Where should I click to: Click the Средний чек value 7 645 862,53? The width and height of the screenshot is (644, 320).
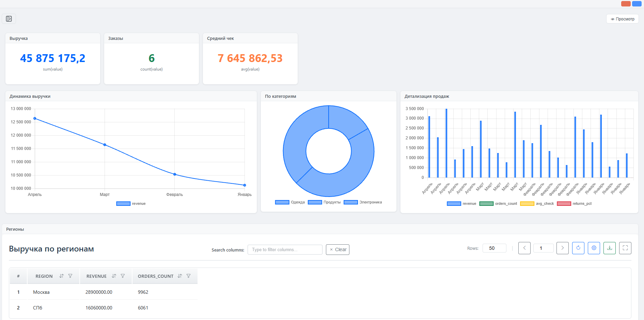click(250, 58)
